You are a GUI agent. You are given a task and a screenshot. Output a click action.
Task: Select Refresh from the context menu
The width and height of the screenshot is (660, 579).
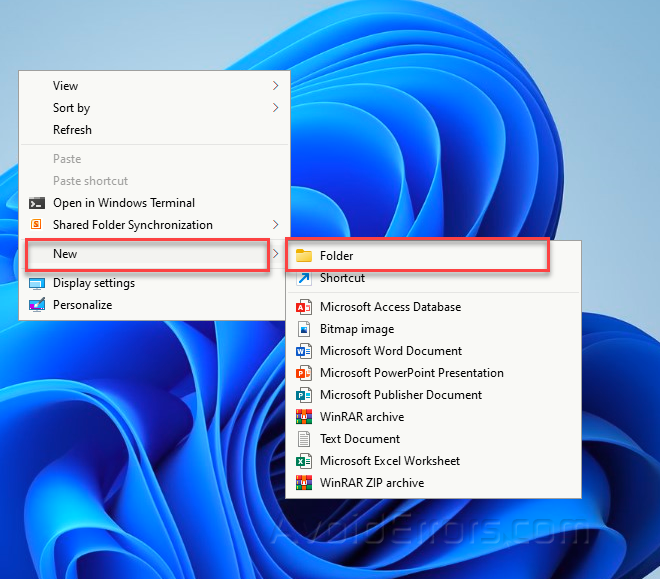tap(72, 130)
